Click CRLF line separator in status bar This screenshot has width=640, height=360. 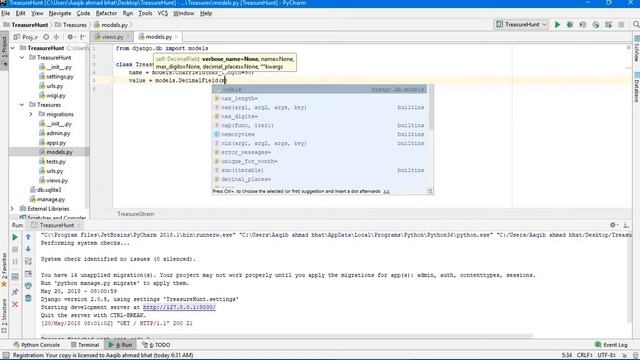click(584, 356)
